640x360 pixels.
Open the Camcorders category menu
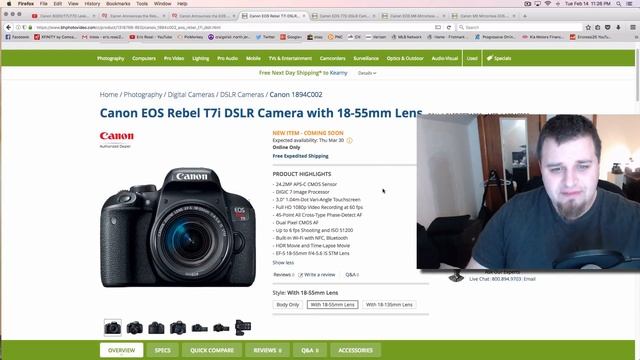pyautogui.click(x=333, y=58)
